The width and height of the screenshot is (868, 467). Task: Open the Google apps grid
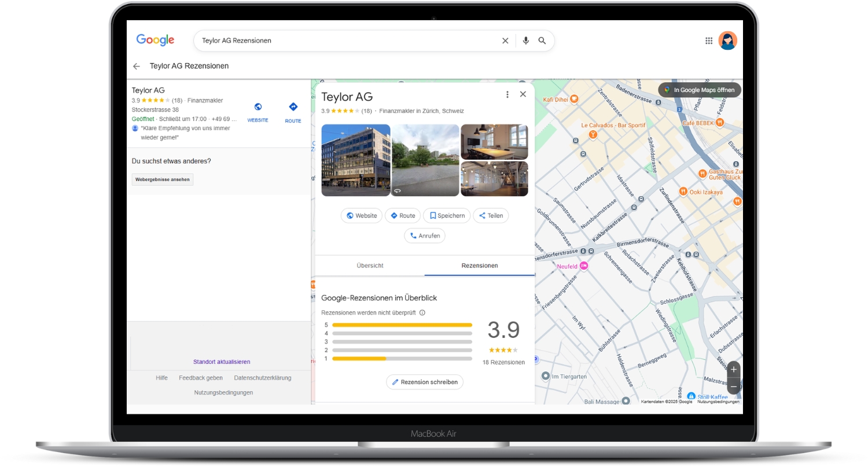709,41
